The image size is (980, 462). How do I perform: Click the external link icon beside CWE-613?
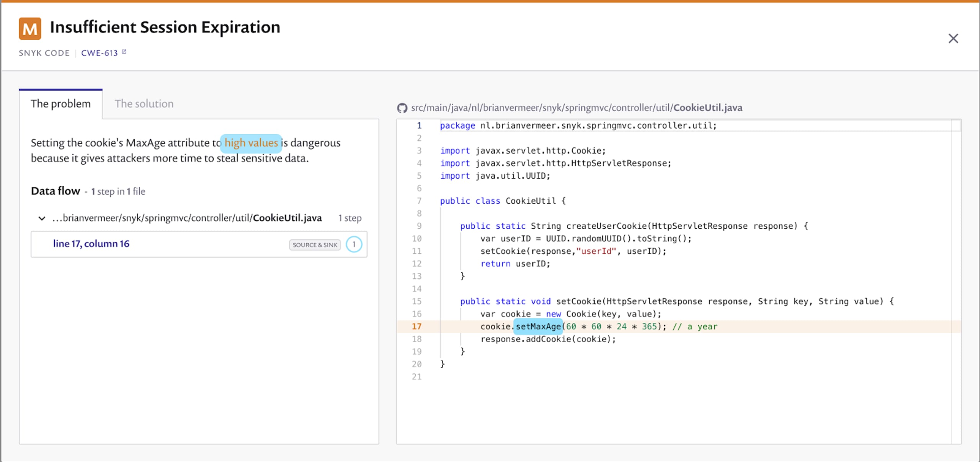point(124,52)
